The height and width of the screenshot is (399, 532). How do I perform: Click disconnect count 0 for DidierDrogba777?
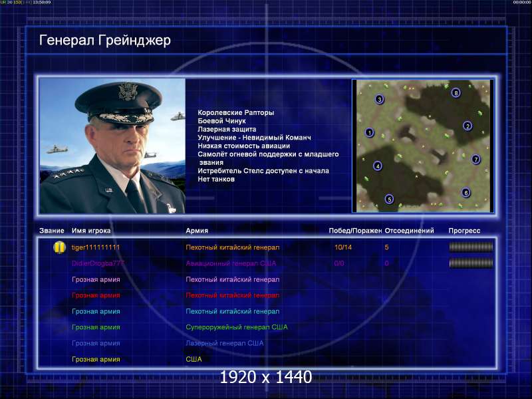386,263
